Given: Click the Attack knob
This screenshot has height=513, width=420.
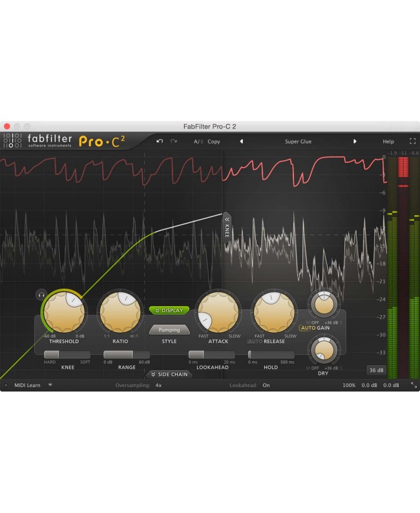Looking at the screenshot, I should 218,312.
